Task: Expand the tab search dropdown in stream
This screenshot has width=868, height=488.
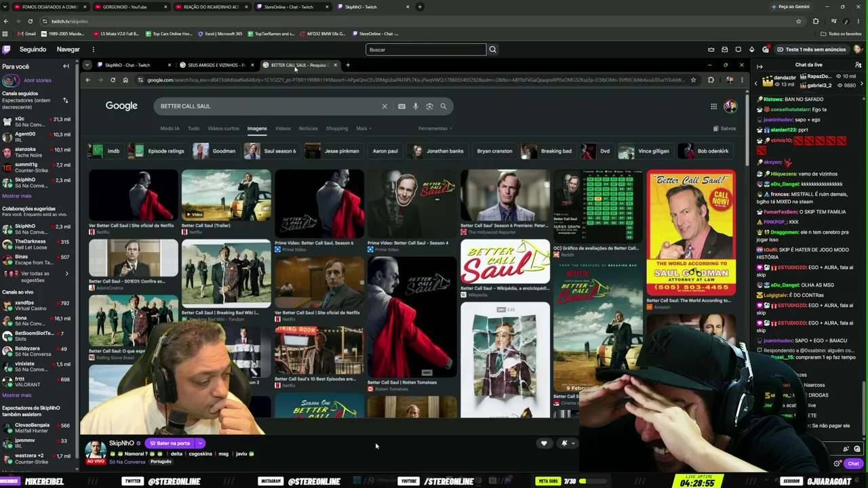Action: coord(87,65)
